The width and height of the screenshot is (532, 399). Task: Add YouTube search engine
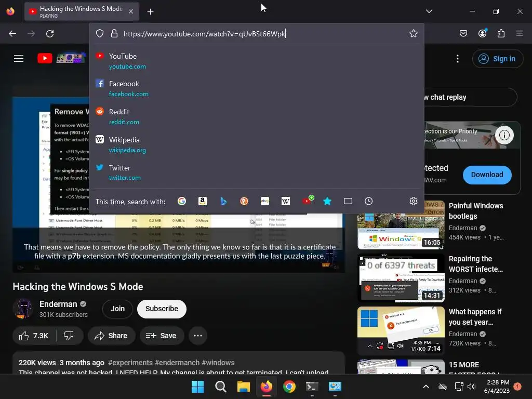pyautogui.click(x=308, y=200)
